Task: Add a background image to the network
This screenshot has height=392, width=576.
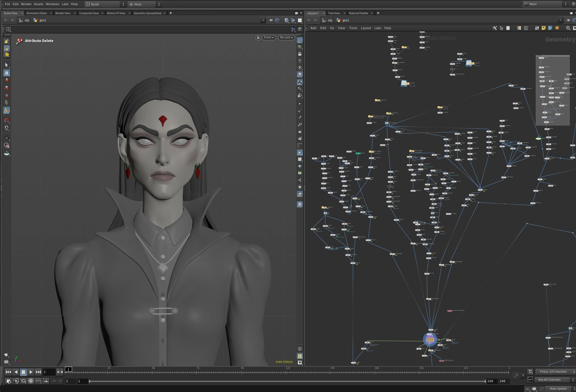Action: click(x=550, y=28)
